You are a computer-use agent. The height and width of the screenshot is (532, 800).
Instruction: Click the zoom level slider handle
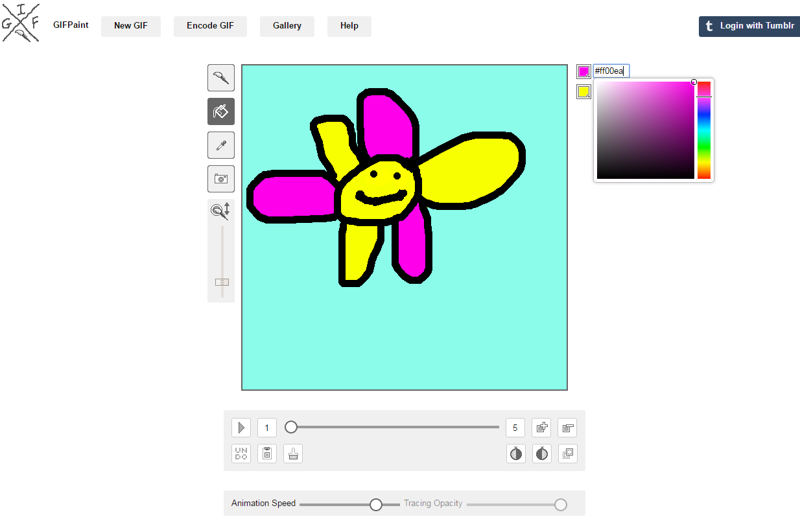(x=222, y=283)
